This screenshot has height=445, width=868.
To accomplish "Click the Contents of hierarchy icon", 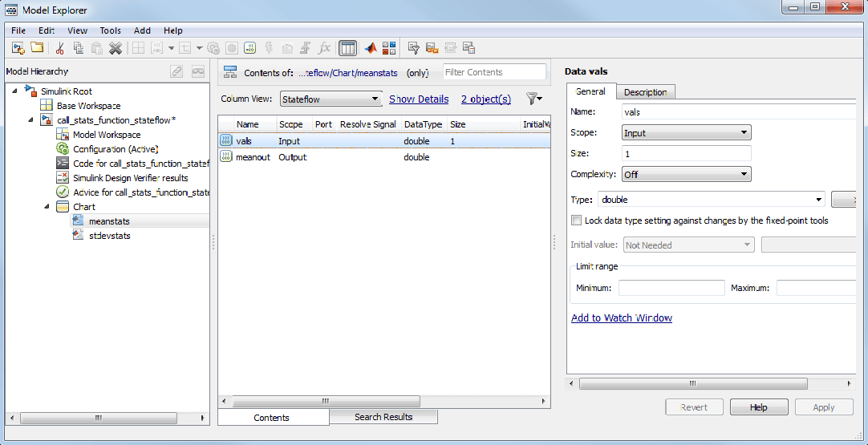I will pos(230,72).
